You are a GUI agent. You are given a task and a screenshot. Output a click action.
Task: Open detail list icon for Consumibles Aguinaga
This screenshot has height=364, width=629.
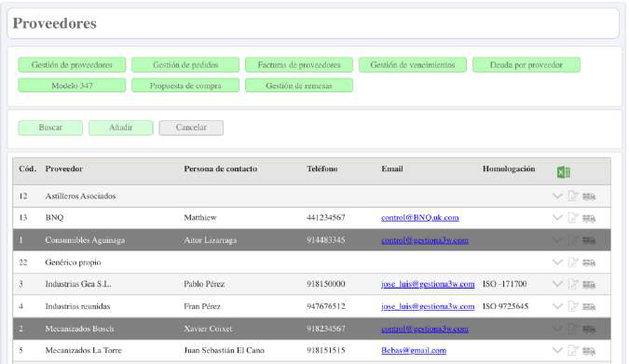point(589,240)
